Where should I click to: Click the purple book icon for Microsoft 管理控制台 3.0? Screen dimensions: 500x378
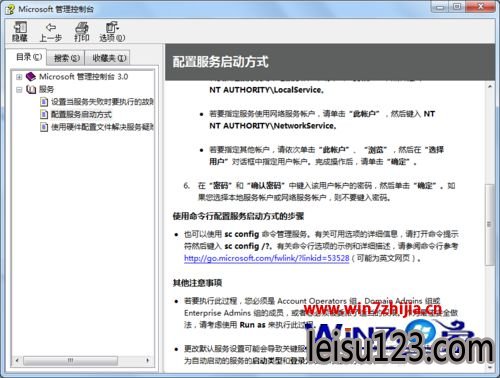point(31,77)
